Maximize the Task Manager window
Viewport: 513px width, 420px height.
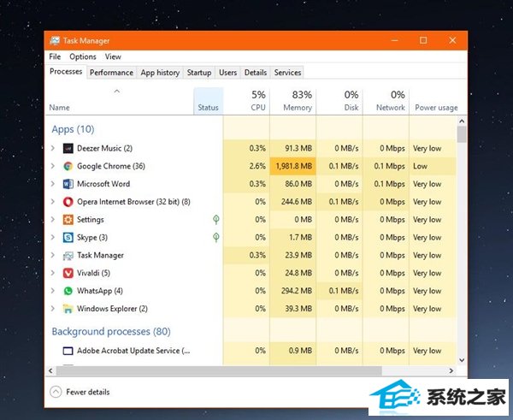[x=423, y=40]
